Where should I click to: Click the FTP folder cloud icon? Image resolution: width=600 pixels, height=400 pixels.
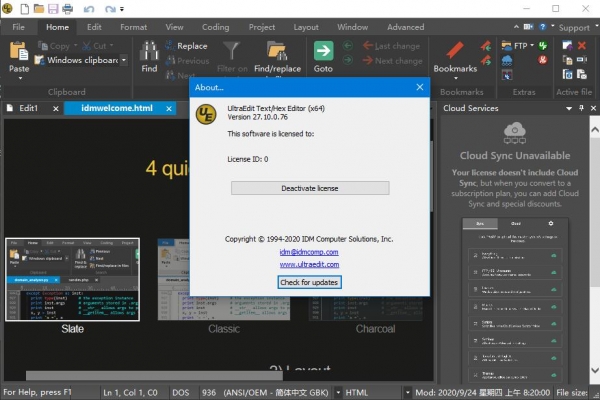point(507,46)
